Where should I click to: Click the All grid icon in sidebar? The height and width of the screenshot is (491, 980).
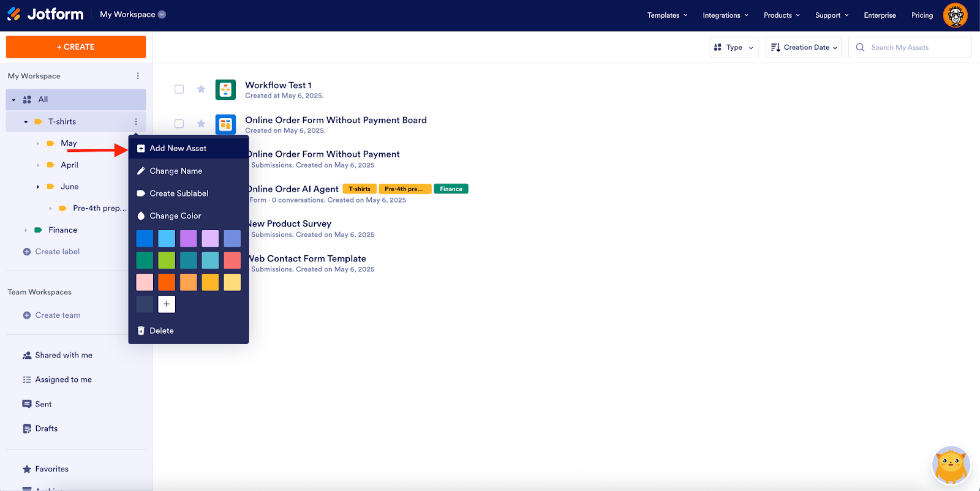(x=27, y=100)
